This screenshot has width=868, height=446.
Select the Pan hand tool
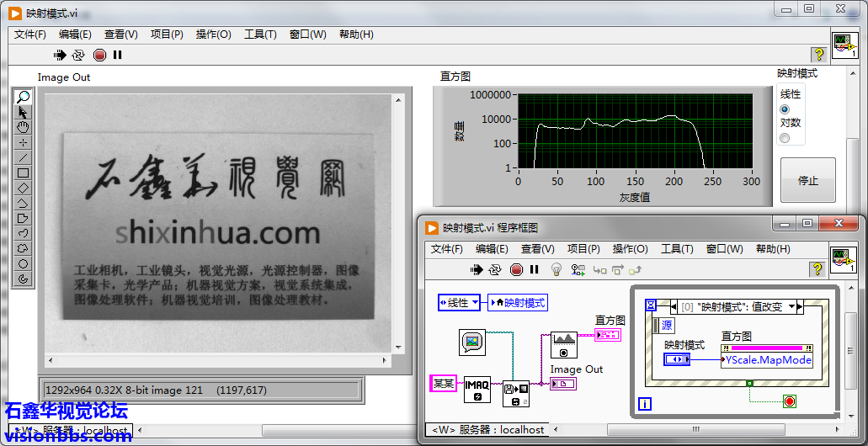tap(23, 127)
